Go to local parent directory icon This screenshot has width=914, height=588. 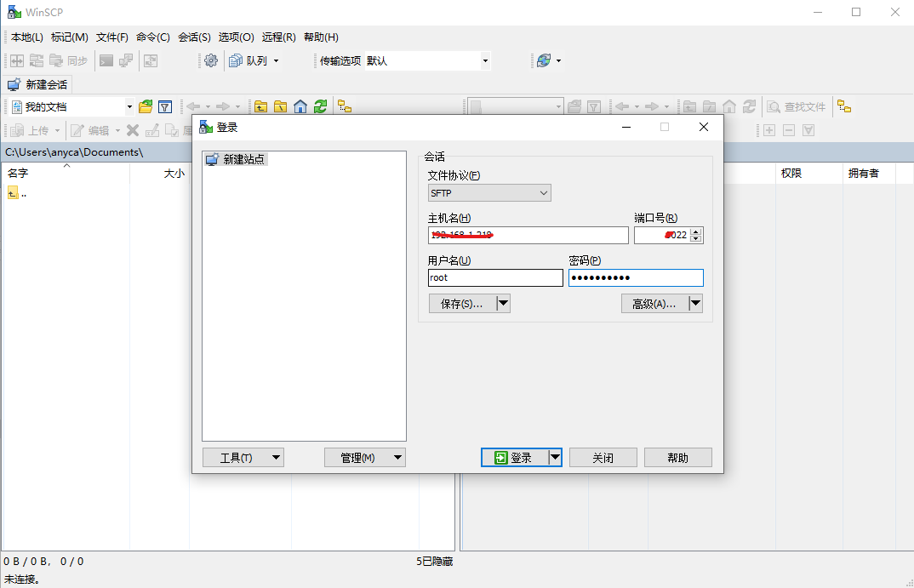click(x=260, y=106)
